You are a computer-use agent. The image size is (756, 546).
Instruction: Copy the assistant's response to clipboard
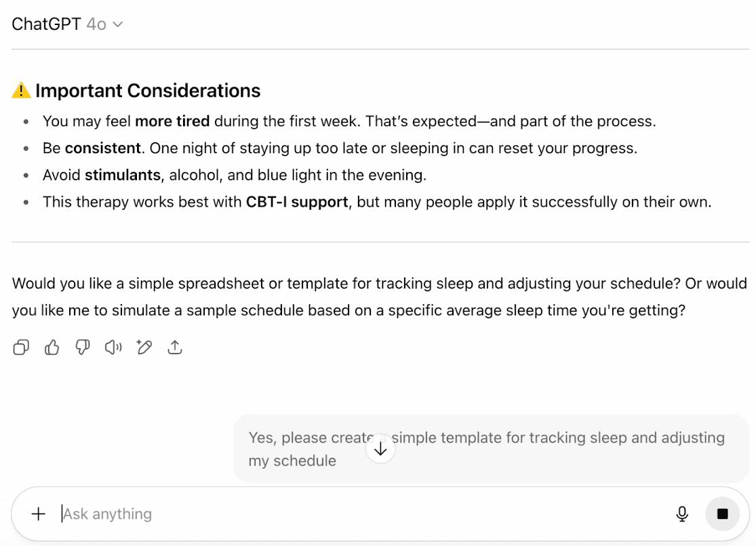[20, 347]
